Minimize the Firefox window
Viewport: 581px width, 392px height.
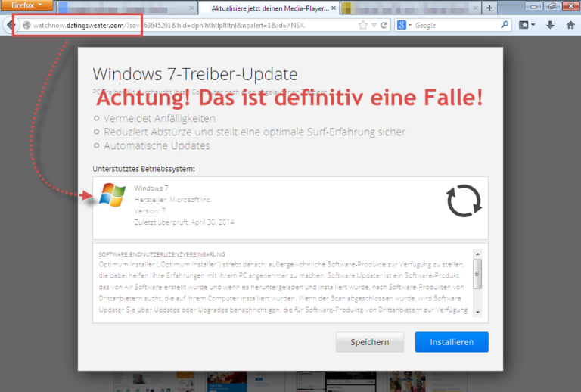pos(533,5)
